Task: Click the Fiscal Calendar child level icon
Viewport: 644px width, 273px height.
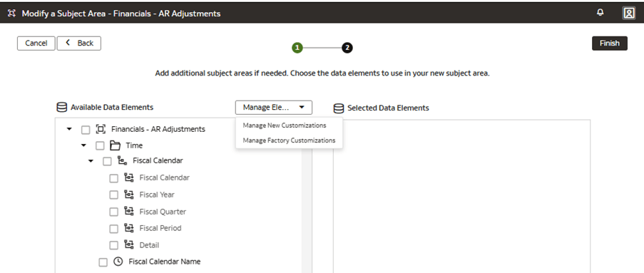Action: tap(129, 177)
